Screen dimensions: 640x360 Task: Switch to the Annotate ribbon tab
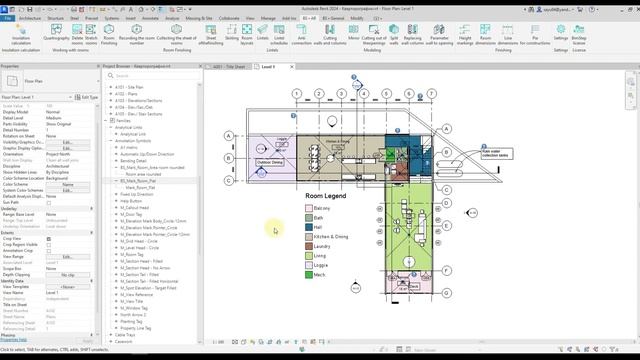150,18
